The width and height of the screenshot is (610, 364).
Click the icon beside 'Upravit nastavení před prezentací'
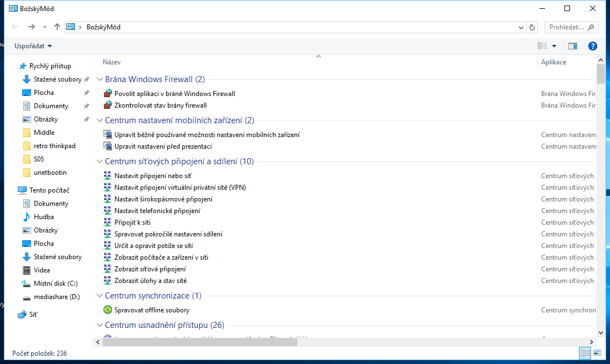(108, 146)
